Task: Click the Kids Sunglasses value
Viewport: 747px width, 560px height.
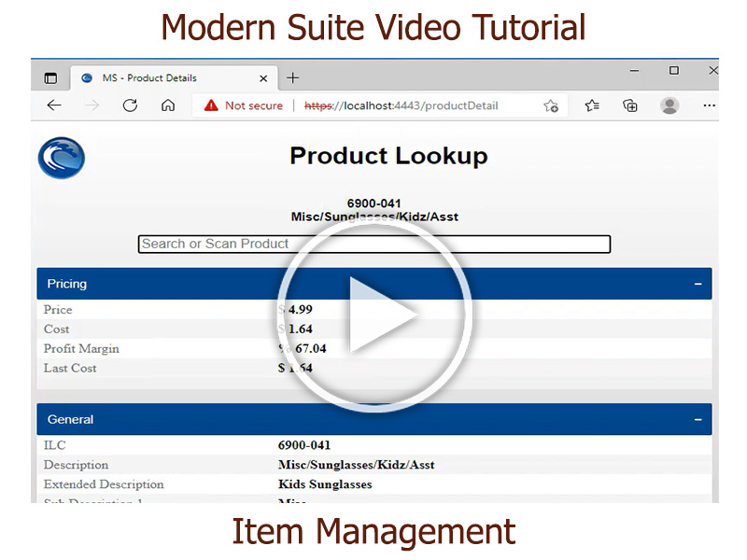Action: (x=325, y=484)
